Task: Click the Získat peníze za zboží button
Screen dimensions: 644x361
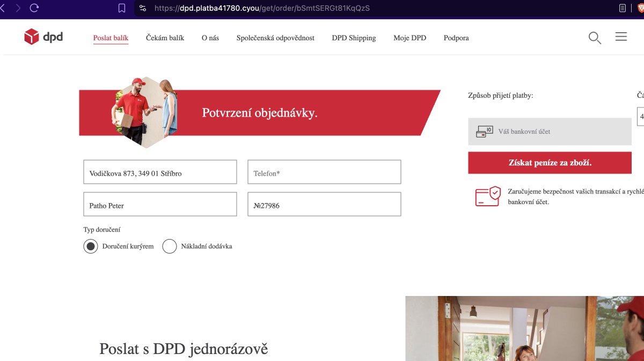Action: coord(550,162)
